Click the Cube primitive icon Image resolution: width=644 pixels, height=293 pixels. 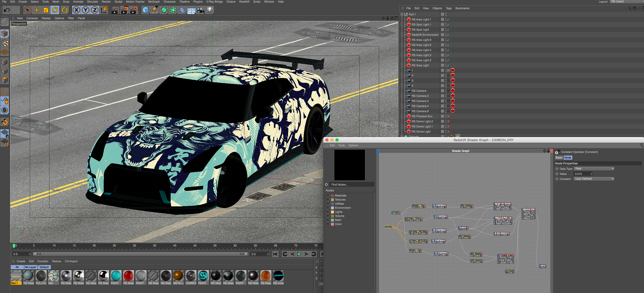coord(146,10)
